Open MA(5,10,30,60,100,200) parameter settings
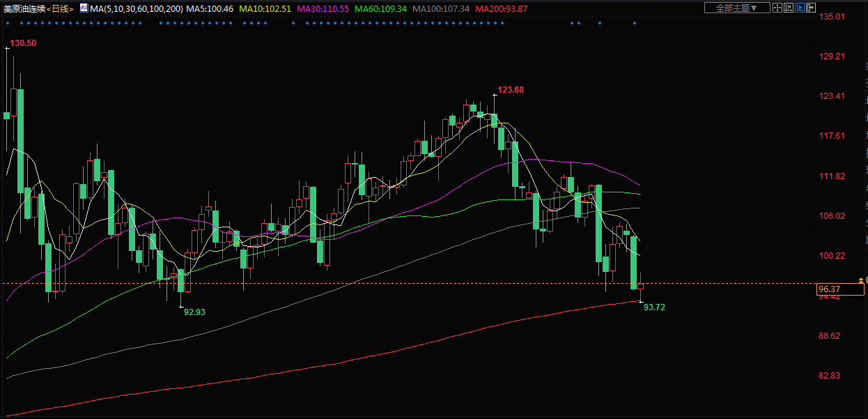 [136, 8]
